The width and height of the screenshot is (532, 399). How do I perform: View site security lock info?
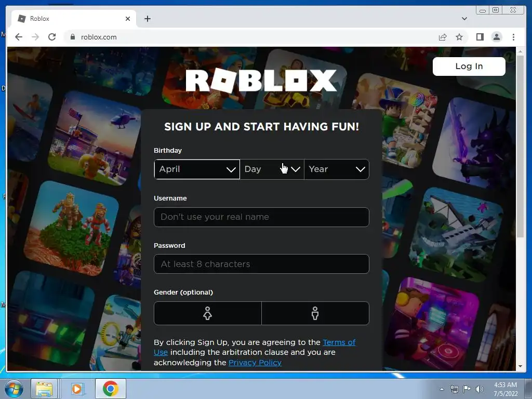point(72,37)
